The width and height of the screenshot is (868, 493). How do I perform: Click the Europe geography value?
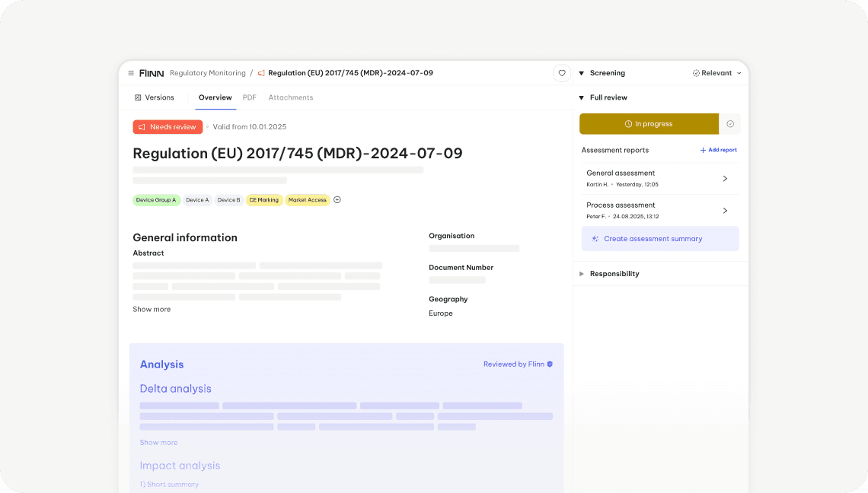pos(441,313)
